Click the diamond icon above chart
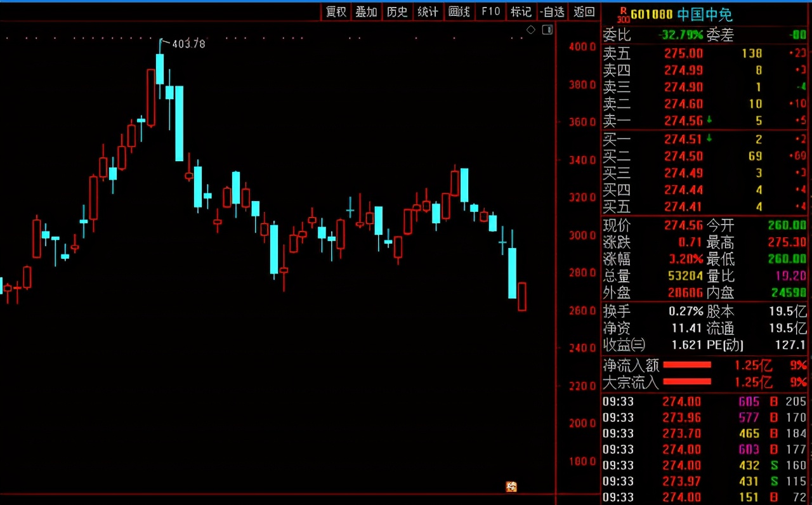The height and width of the screenshot is (505, 812). (531, 30)
